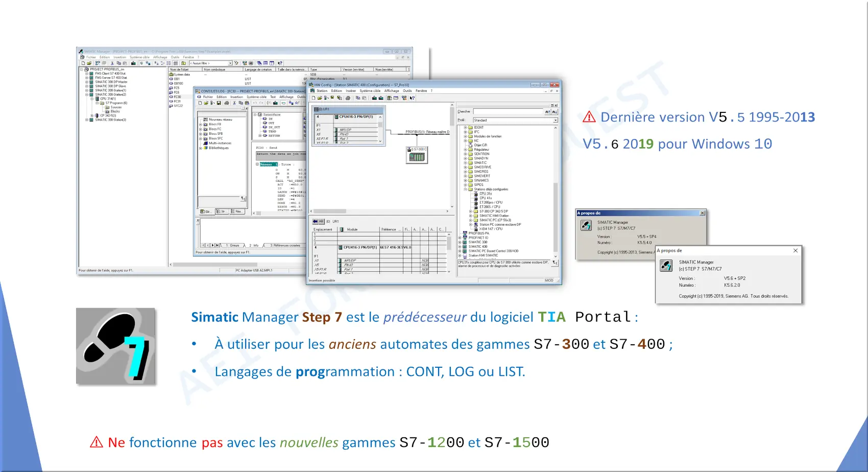
Task: Select FC30 block in object list
Action: pos(175,97)
